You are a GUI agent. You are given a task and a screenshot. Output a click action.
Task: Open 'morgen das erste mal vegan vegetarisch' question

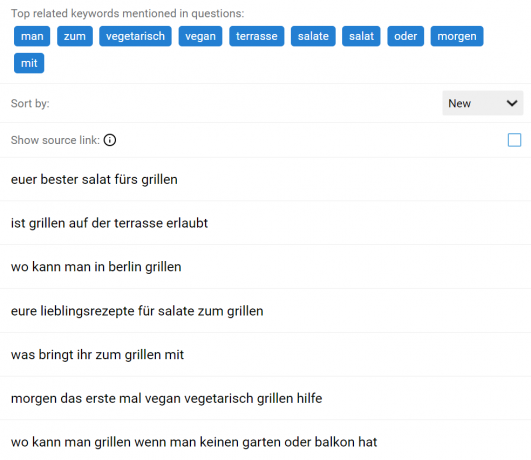[266, 398]
